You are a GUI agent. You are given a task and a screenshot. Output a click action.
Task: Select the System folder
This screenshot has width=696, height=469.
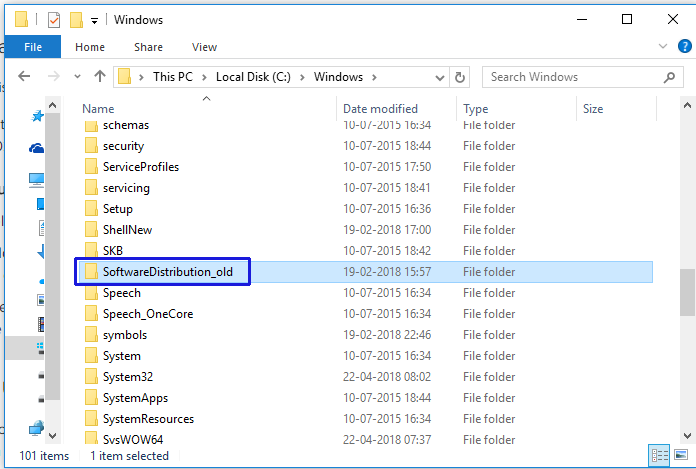coord(364,356)
